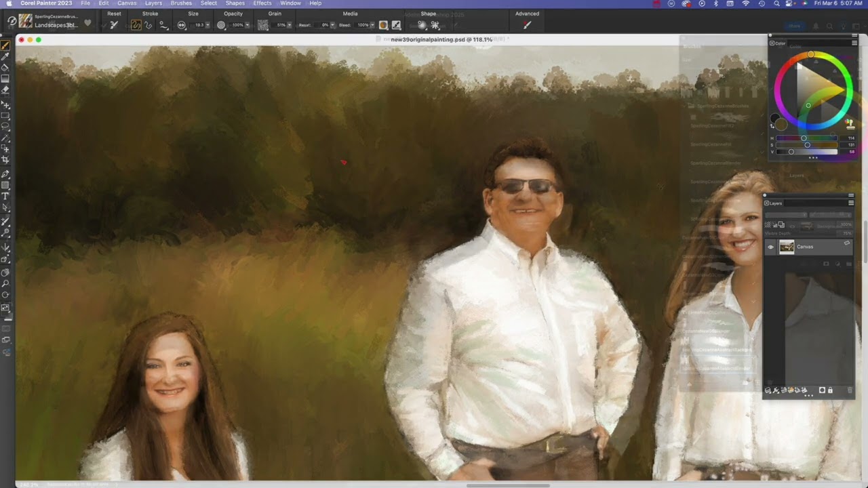Open the Brushes menu
Screen dimensions: 868x488
[181, 3]
